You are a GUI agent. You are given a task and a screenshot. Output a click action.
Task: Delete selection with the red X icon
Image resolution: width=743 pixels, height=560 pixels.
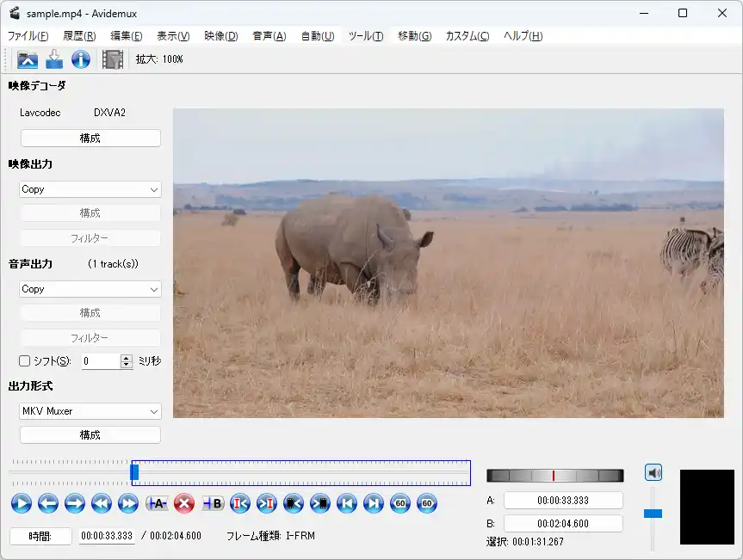point(183,504)
